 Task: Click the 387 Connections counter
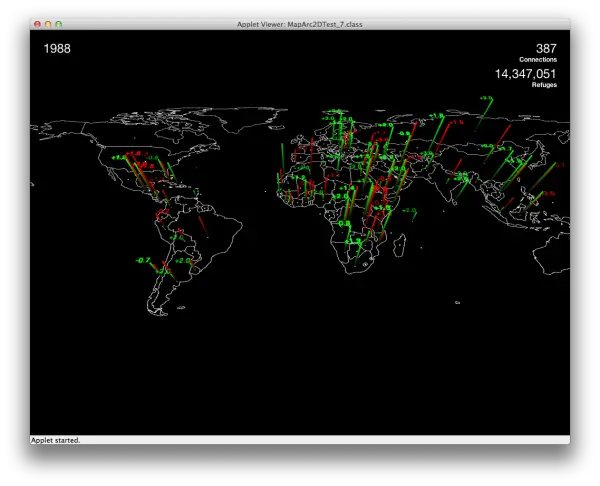[538, 53]
